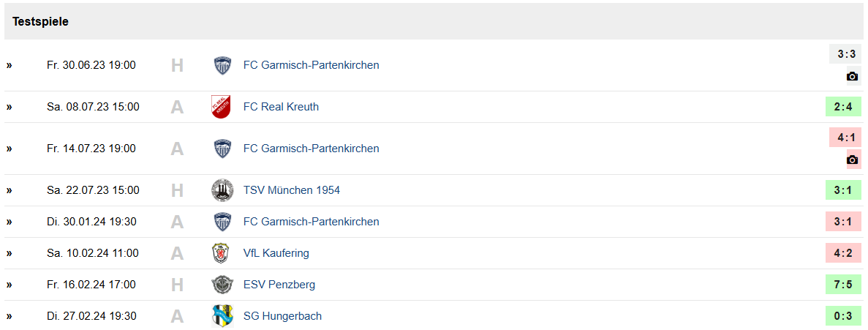
Task: Open photo gallery camera icon under 3:3 result
Action: [x=853, y=76]
